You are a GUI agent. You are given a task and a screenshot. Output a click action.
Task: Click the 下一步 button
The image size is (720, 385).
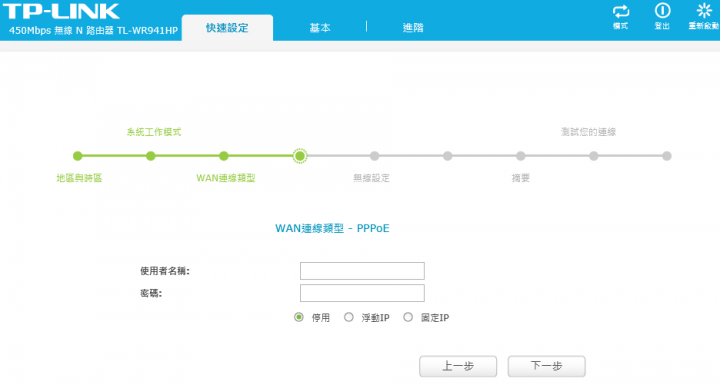point(546,366)
